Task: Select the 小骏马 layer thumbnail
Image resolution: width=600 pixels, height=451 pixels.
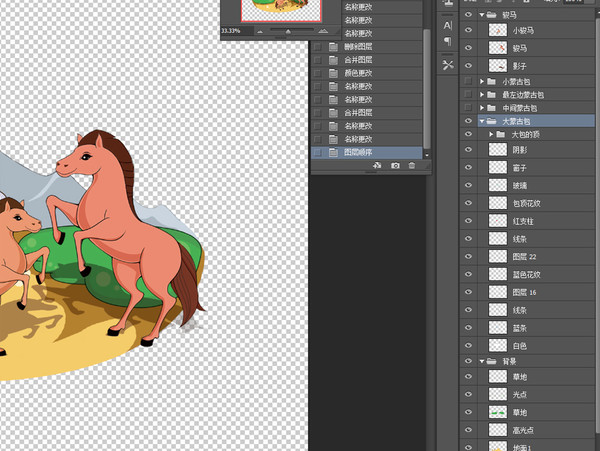Action: tap(498, 30)
